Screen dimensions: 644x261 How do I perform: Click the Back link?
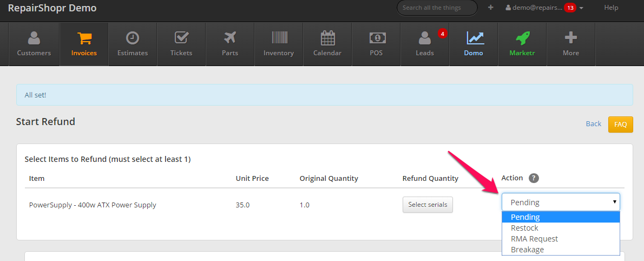click(x=593, y=124)
